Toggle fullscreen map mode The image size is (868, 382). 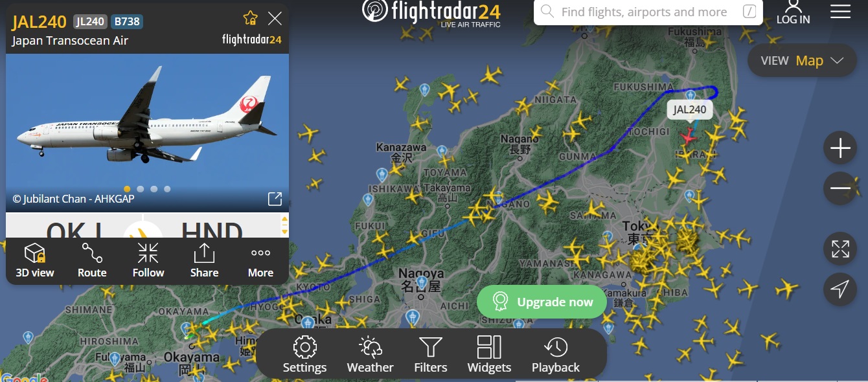(840, 249)
